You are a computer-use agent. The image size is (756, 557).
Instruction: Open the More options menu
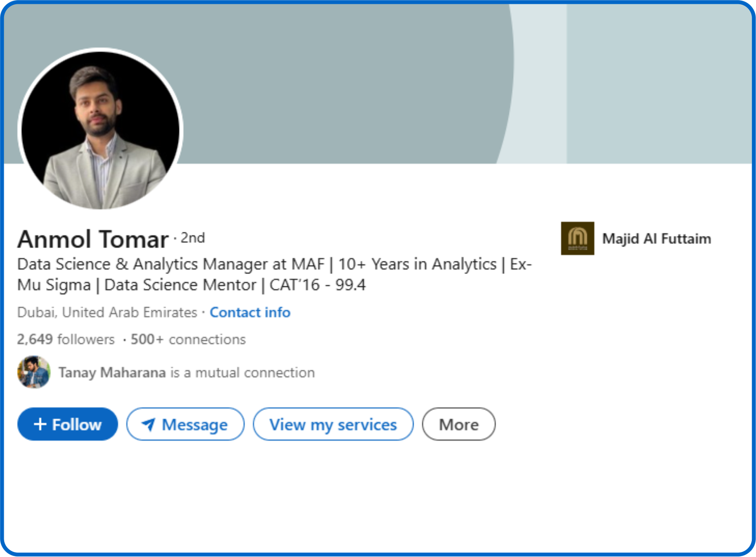[x=458, y=424]
